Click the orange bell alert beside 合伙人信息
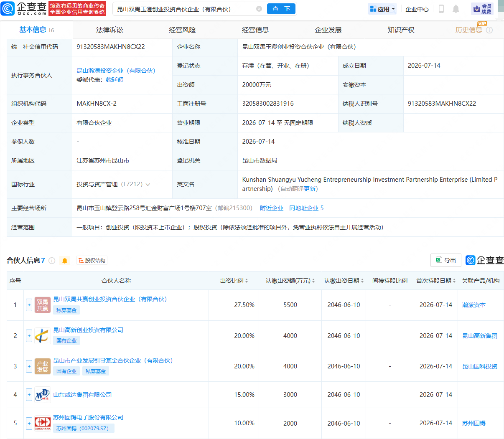Screen dimensions: 504x439 pyautogui.click(x=65, y=261)
